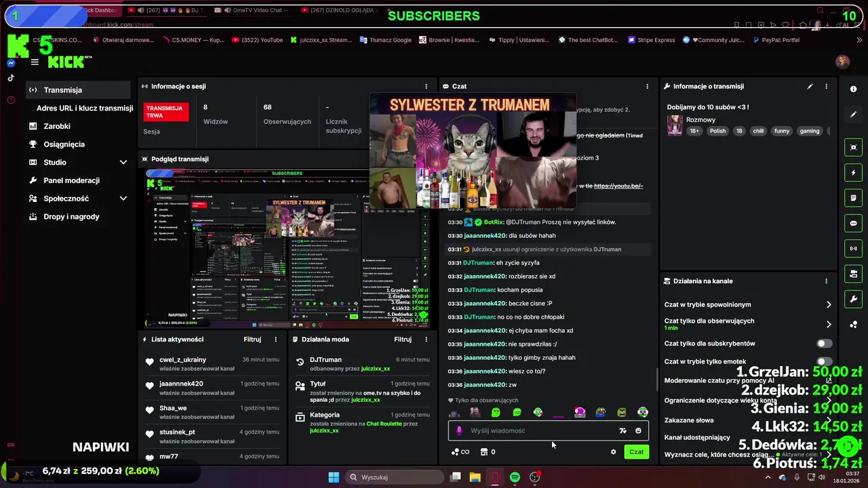
Task: Open the emoji picker in message box
Action: [638, 430]
